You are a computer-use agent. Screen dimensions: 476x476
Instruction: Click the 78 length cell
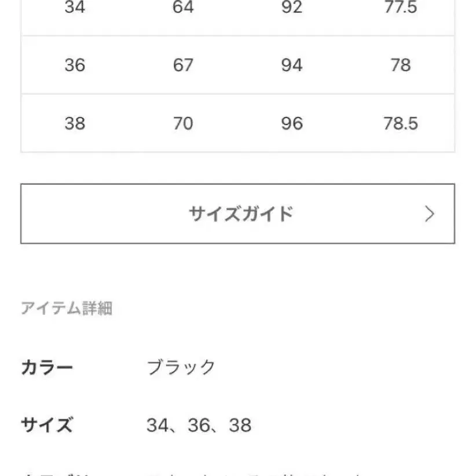pyautogui.click(x=400, y=65)
